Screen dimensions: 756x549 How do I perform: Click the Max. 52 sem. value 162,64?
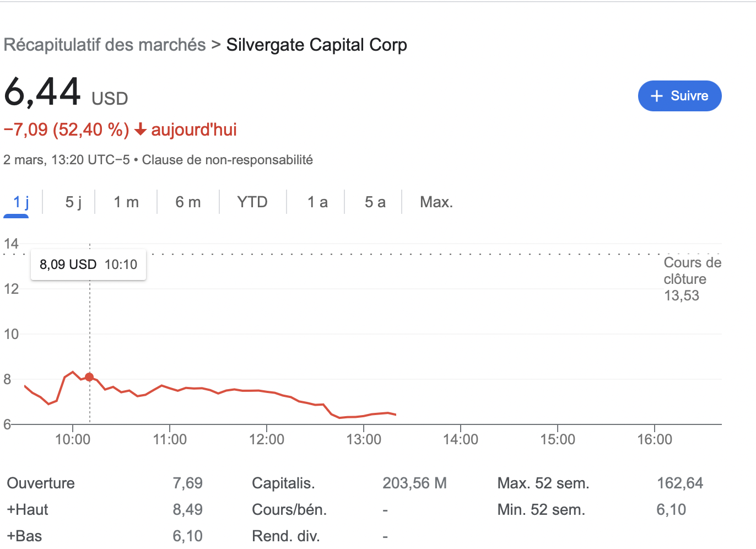tap(680, 483)
